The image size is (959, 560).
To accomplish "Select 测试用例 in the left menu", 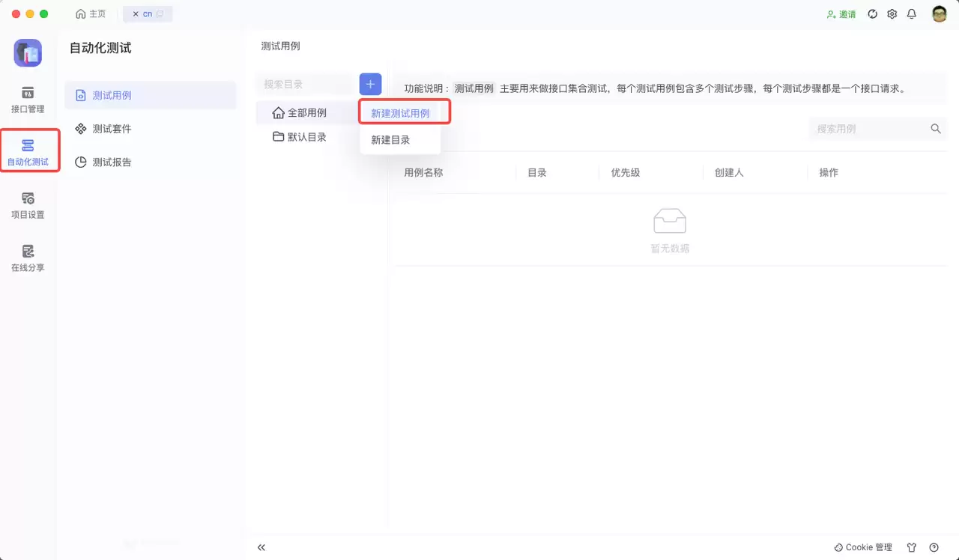I will pyautogui.click(x=150, y=95).
